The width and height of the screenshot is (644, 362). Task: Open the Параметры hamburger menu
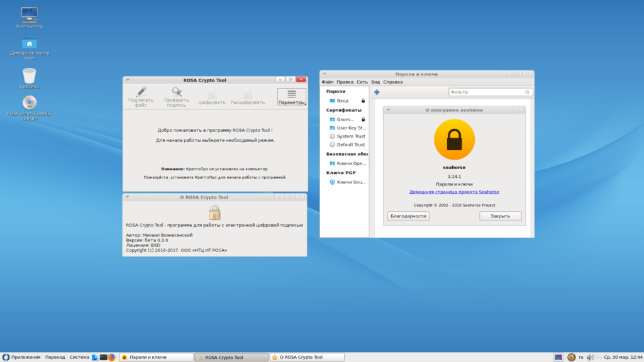pyautogui.click(x=291, y=97)
